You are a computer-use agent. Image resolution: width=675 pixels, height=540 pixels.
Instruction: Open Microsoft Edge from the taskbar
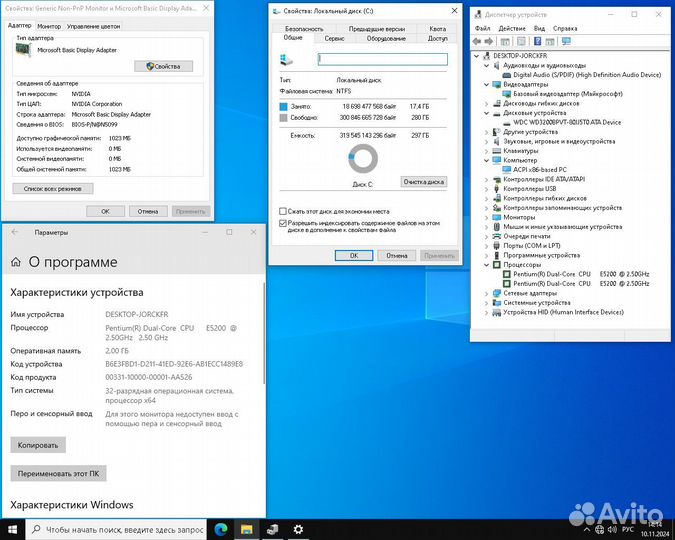(221, 529)
